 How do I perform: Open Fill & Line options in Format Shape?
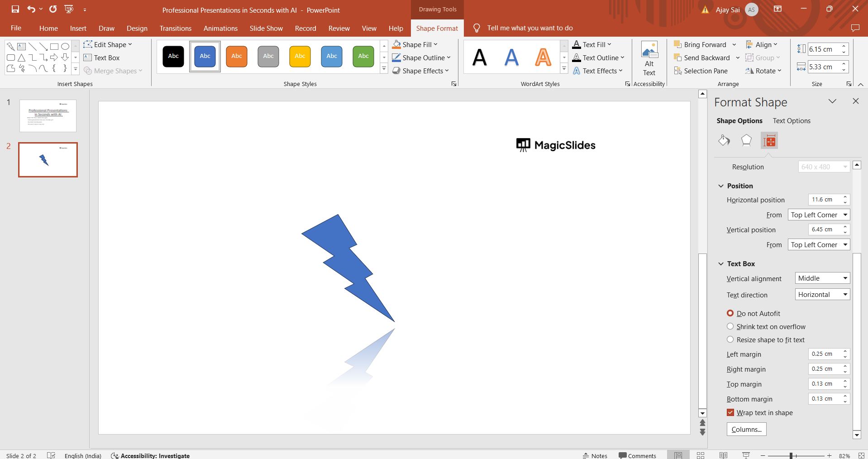724,141
